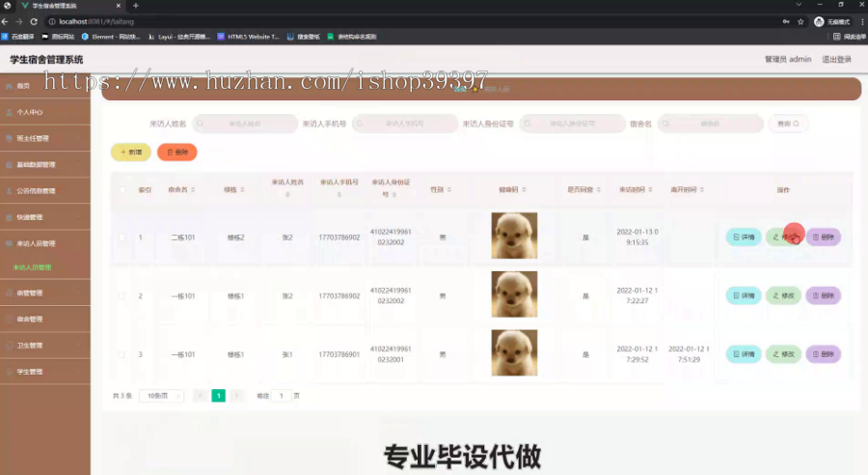This screenshot has height=475, width=868.
Task: Open the Layui bookmark
Action: pyautogui.click(x=178, y=37)
